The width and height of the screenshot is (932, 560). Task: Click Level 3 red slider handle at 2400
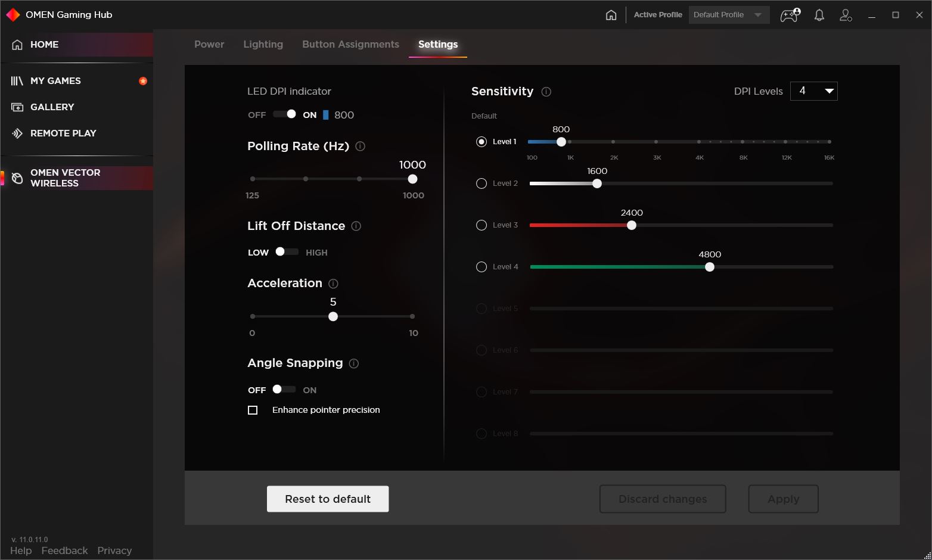pos(632,225)
